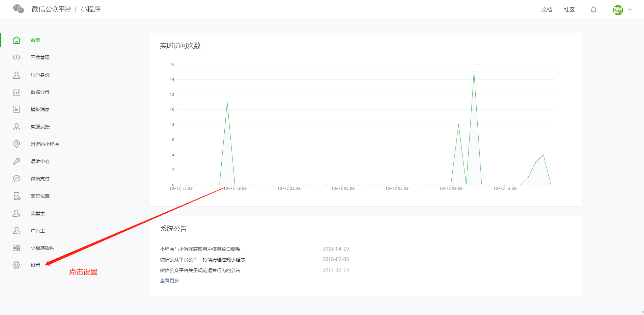Open the 社区 link in header
The height and width of the screenshot is (315, 644).
tap(569, 10)
